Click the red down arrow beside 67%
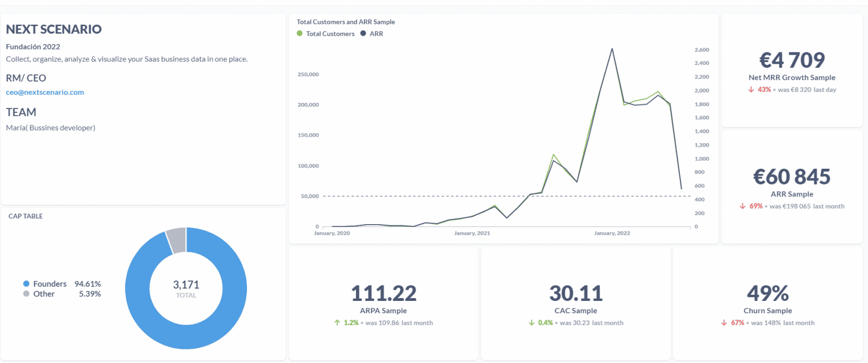The width and height of the screenshot is (868, 363). 724,323
